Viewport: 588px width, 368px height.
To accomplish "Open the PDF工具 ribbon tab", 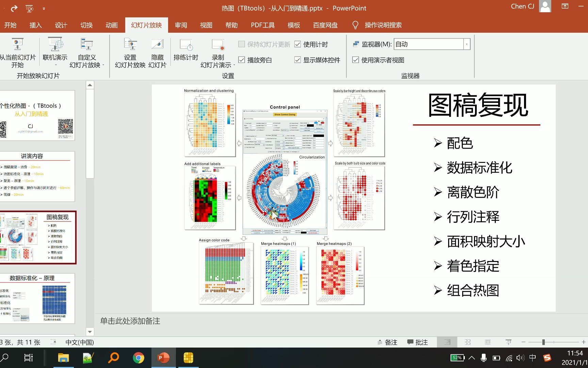I will click(262, 25).
